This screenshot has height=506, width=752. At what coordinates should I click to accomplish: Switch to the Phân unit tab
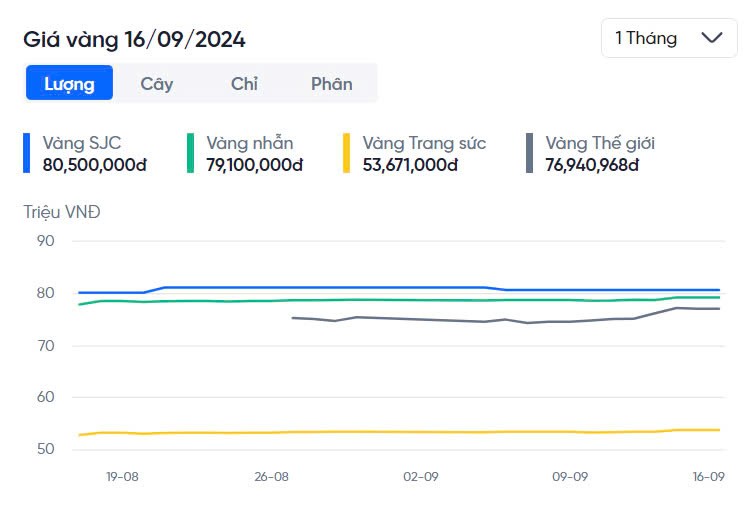(x=331, y=83)
